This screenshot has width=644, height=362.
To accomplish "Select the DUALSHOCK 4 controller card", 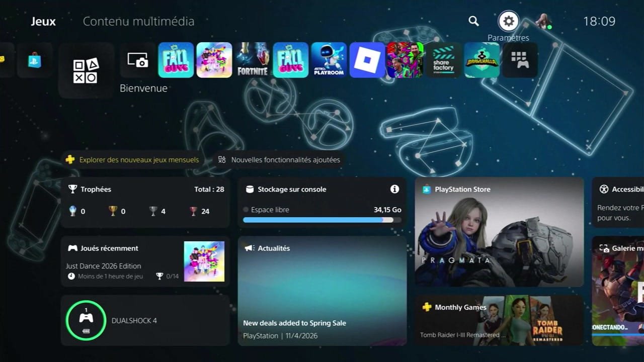I will click(x=145, y=320).
